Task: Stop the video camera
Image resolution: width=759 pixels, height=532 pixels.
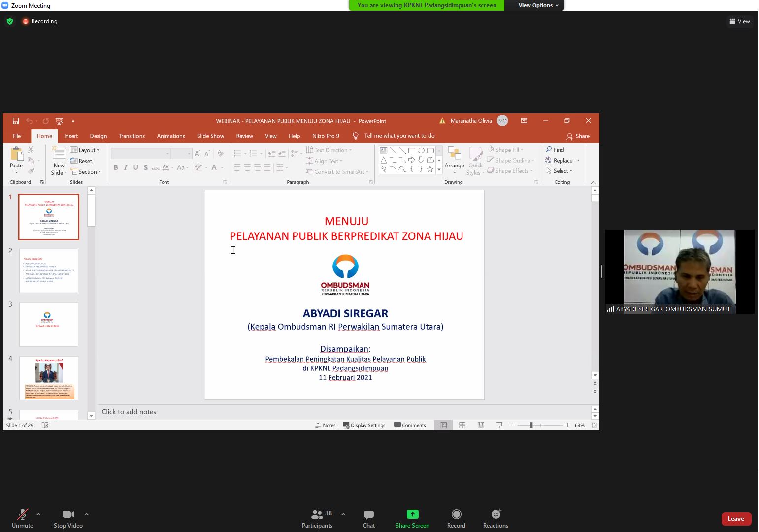Action: [x=68, y=519]
